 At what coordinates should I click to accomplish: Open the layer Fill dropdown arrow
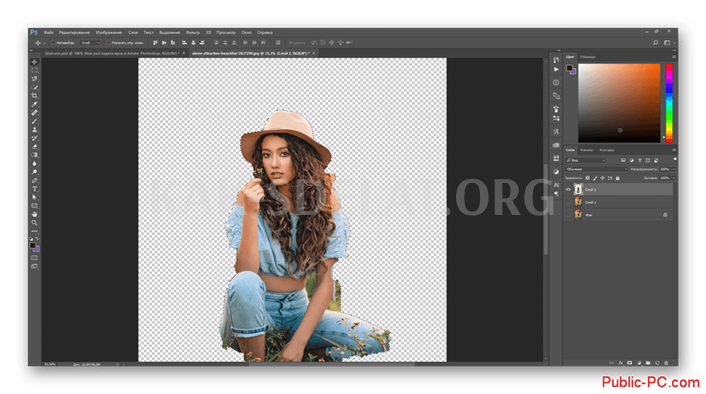point(674,178)
